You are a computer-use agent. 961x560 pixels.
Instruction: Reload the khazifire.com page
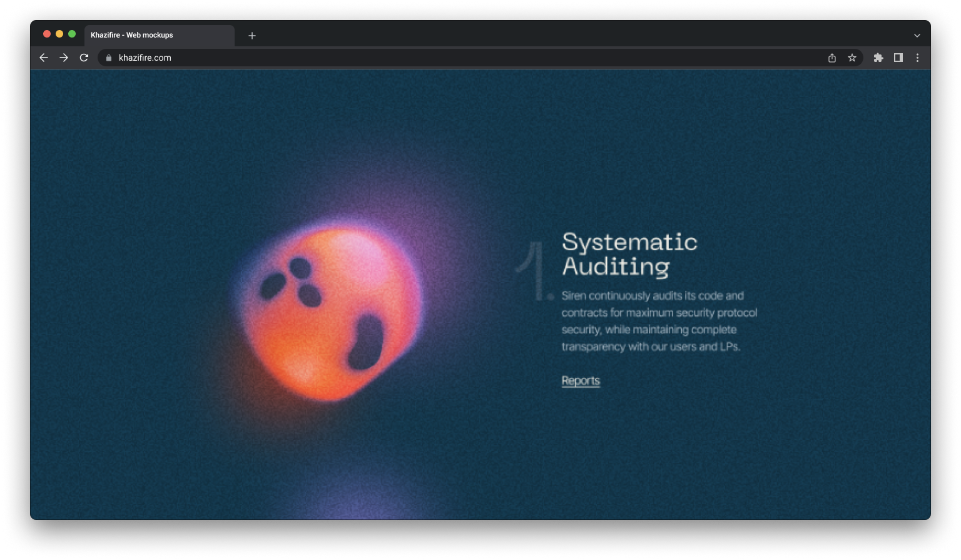84,58
